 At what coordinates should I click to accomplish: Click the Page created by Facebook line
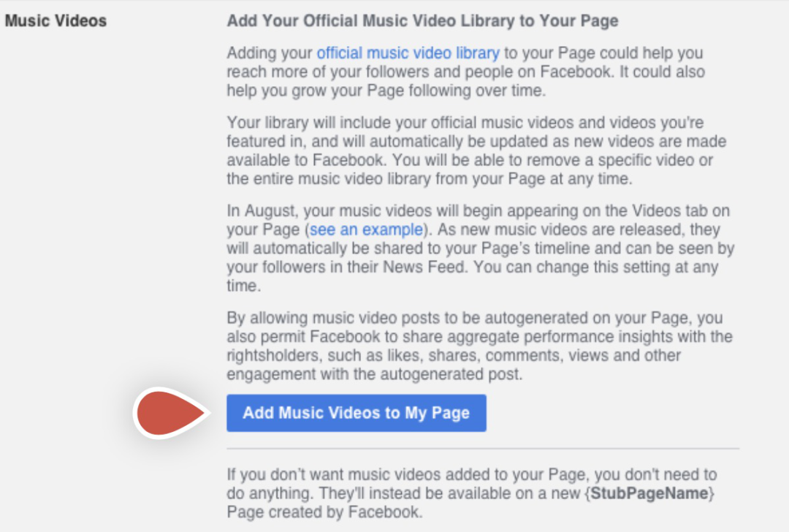(x=324, y=512)
